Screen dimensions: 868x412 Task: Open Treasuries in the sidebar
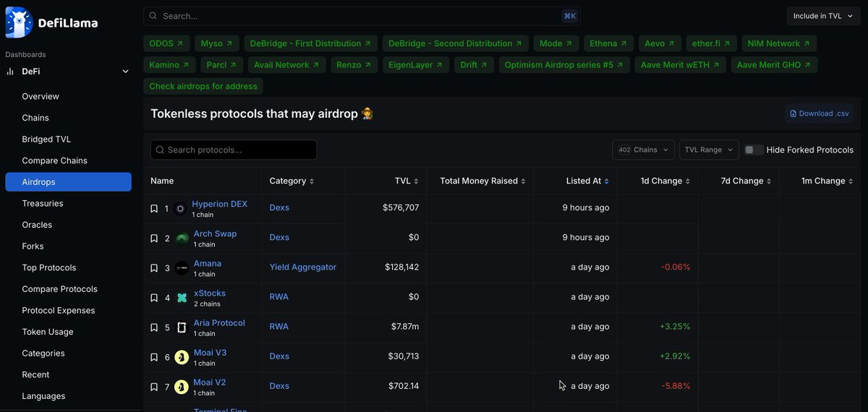[42, 204]
